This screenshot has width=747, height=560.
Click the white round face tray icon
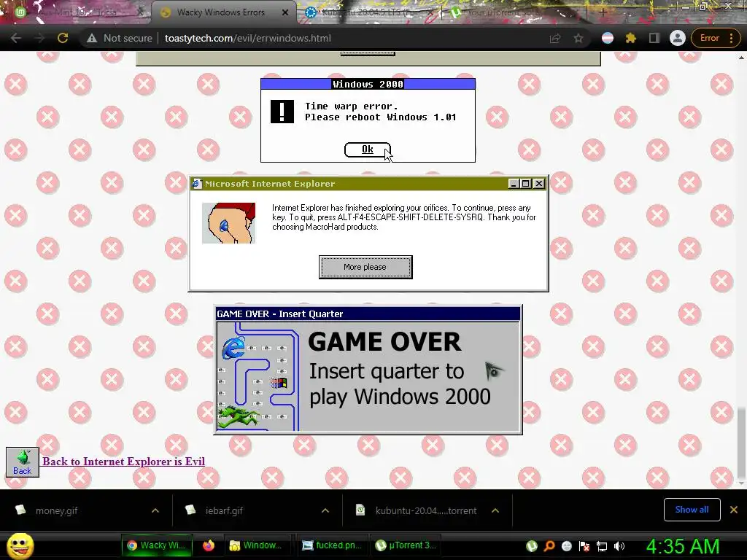[566, 546]
